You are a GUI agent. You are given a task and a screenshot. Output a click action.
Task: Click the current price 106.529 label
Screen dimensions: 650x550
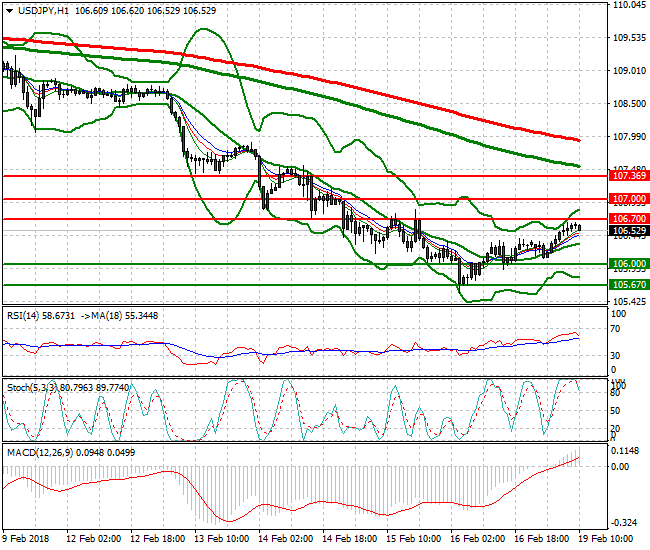pos(628,230)
